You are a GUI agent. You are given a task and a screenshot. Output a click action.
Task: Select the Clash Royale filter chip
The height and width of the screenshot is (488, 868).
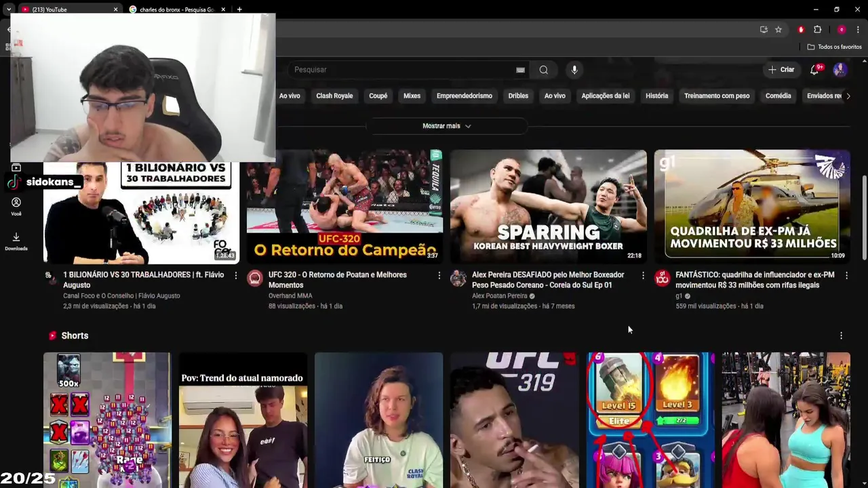pos(334,96)
